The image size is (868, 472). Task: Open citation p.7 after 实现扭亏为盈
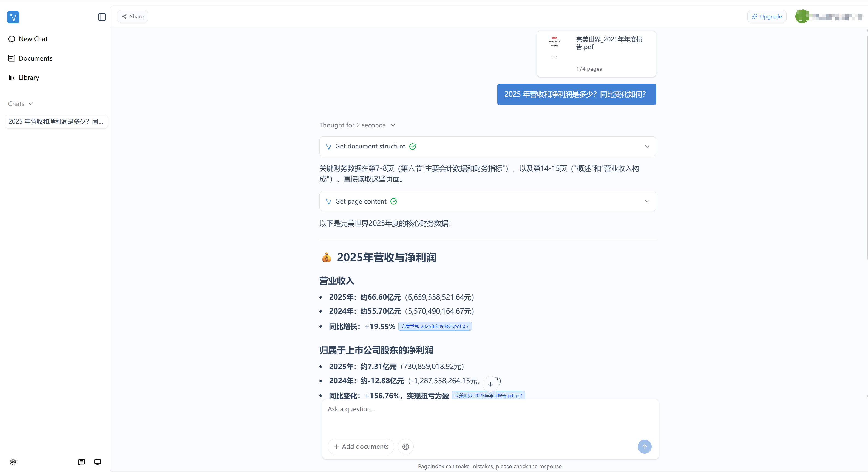(488, 396)
